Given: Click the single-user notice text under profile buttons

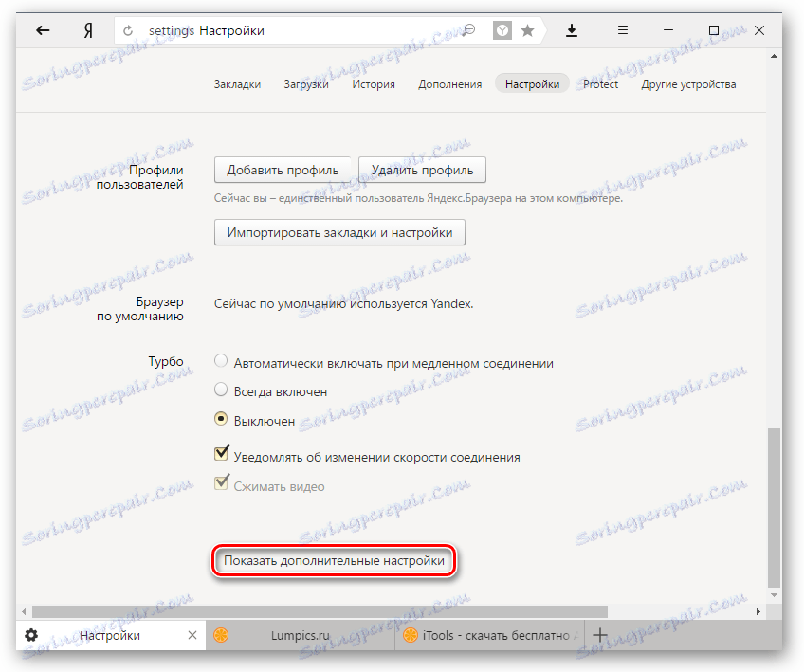Looking at the screenshot, I should pyautogui.click(x=418, y=198).
